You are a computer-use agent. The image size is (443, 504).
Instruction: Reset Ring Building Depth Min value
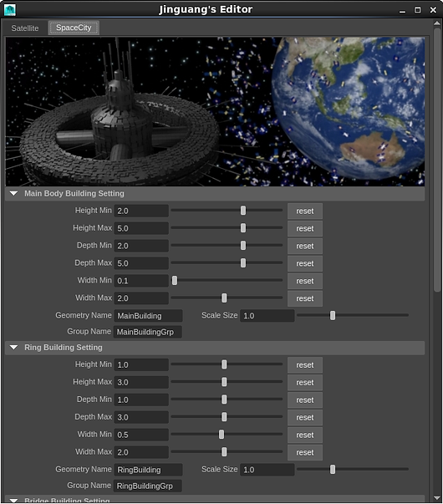[x=305, y=400]
